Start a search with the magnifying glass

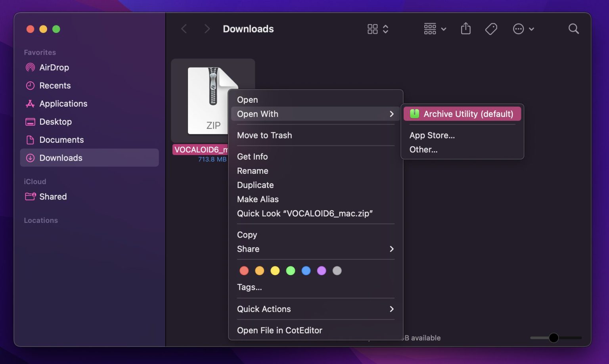(573, 29)
